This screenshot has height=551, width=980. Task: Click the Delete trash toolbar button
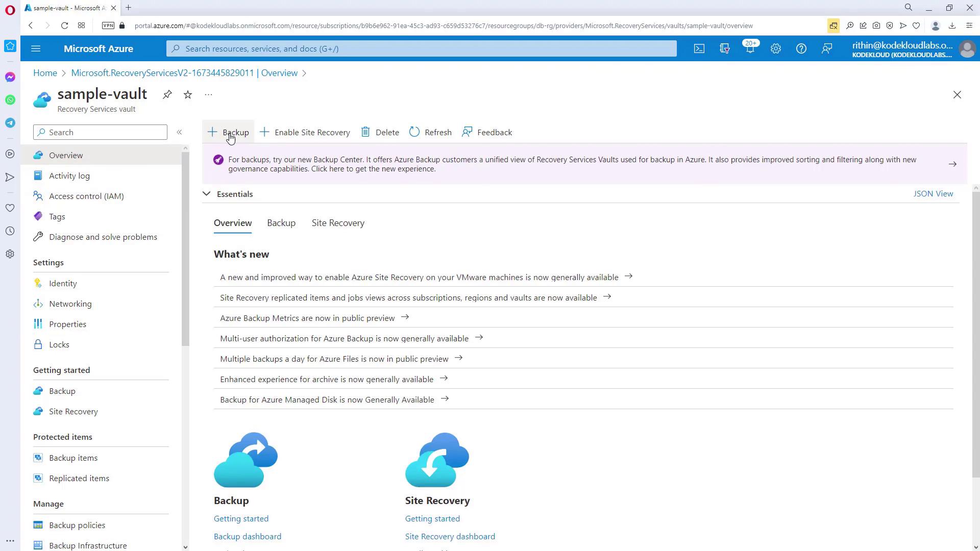380,132
